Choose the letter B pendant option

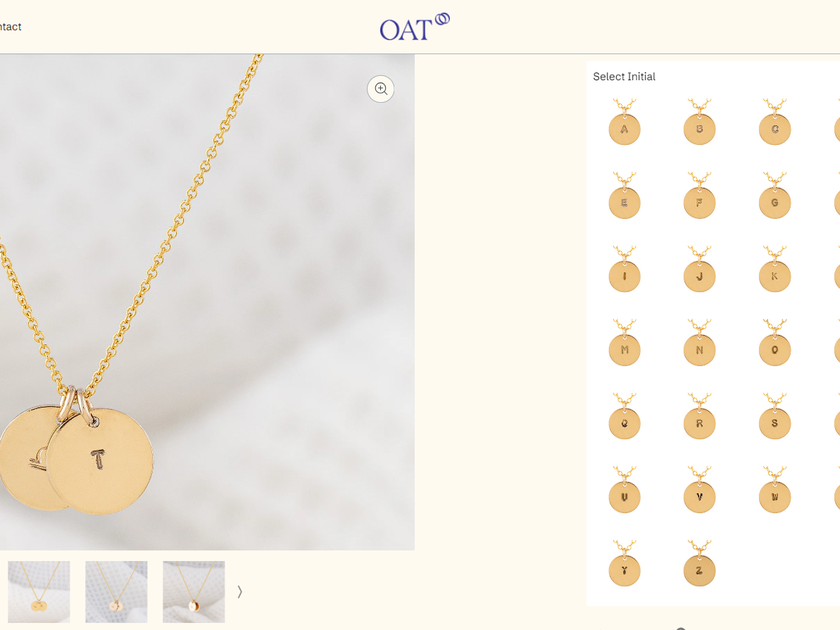[700, 122]
